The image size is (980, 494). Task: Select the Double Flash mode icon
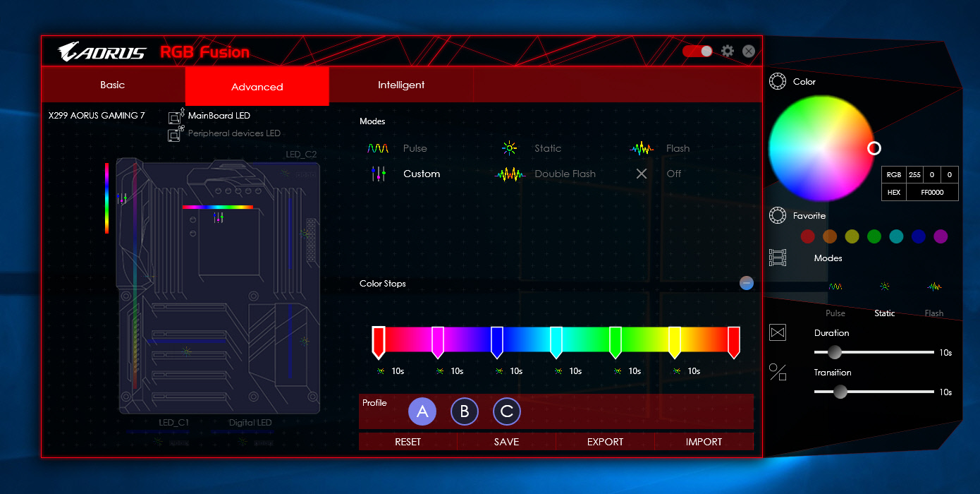[510, 174]
